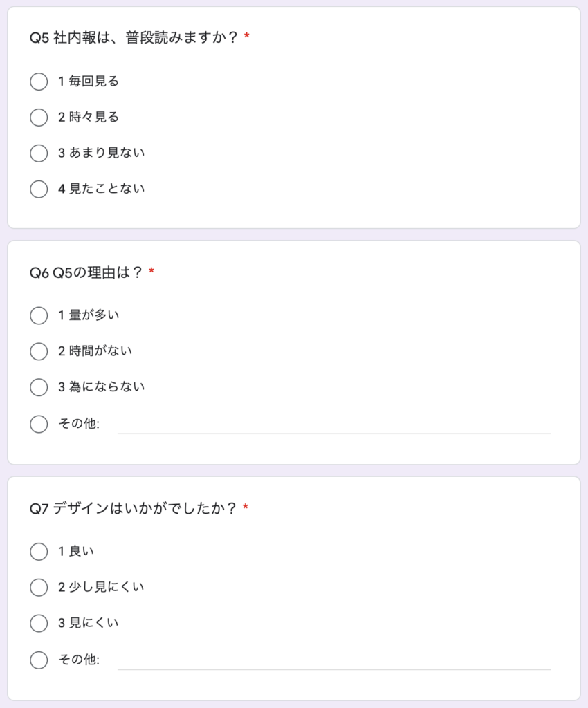The width and height of the screenshot is (588, 708).
Task: Select 1 良い for Q7 design
Action: (39, 551)
